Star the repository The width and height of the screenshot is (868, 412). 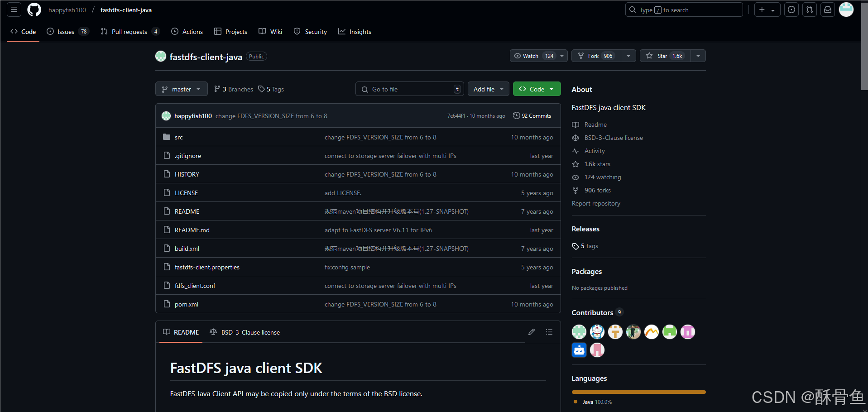665,56
